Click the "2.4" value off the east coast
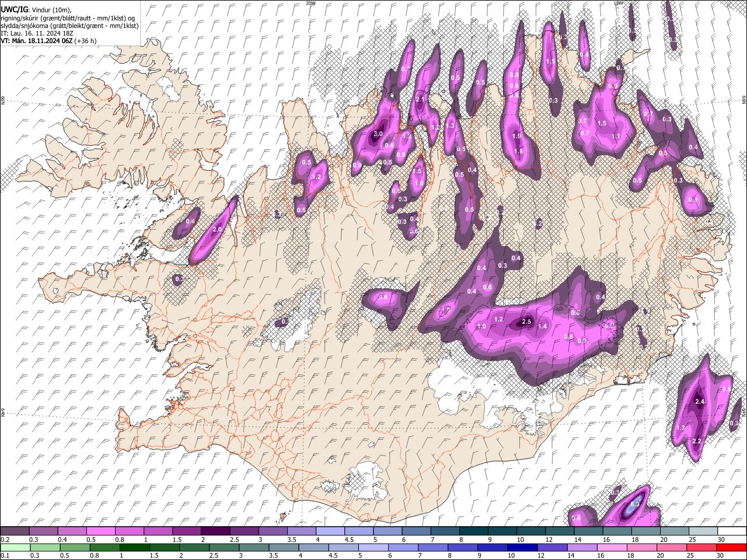747x560 pixels. (701, 401)
